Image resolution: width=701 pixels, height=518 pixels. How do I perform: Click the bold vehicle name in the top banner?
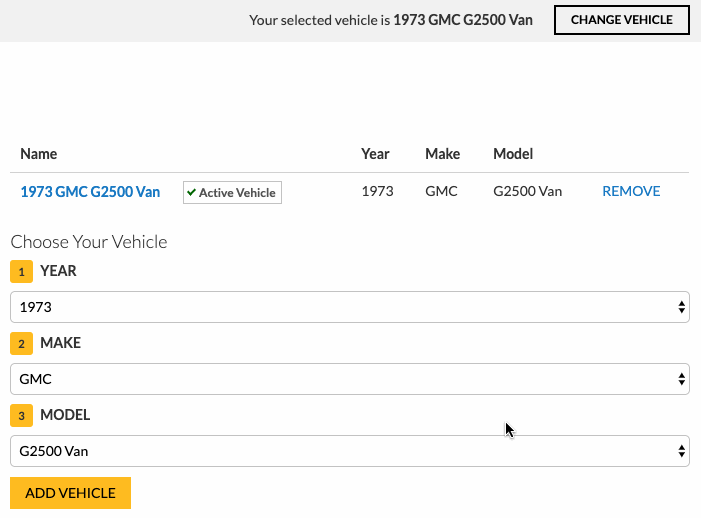(463, 20)
